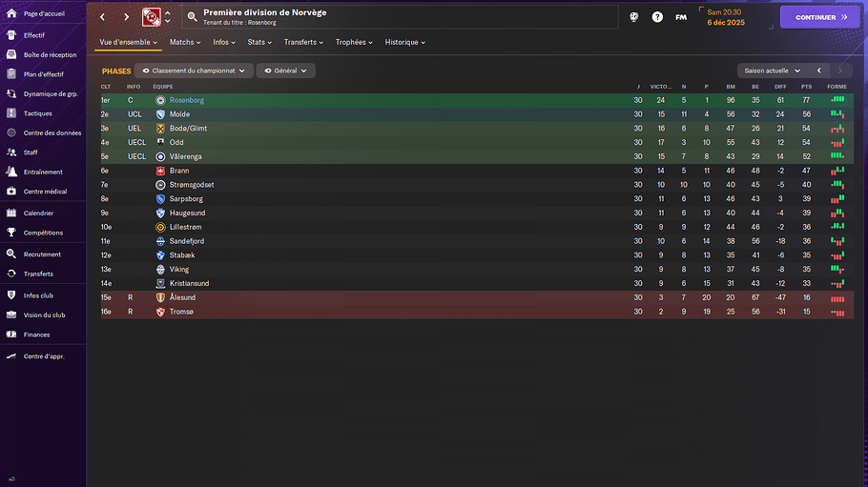Sort the table by PTS column
The width and height of the screenshot is (868, 487).
pyautogui.click(x=806, y=87)
